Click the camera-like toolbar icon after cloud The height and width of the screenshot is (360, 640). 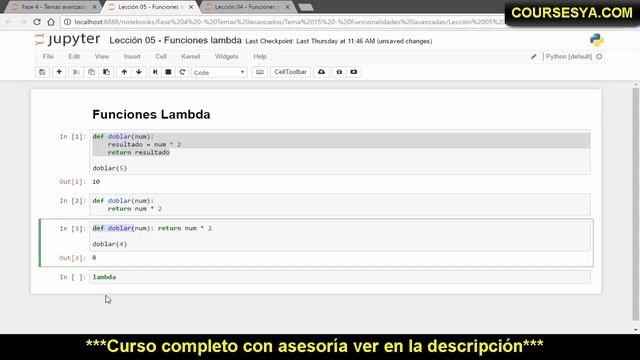coord(339,72)
